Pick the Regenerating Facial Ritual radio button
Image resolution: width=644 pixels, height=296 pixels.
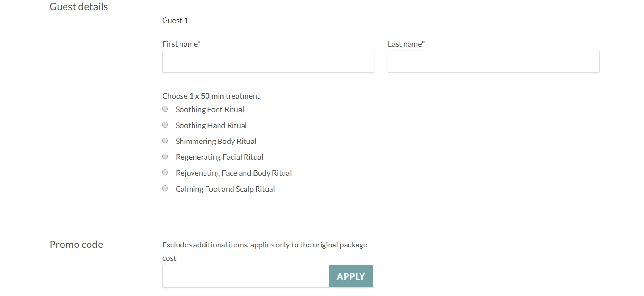point(165,156)
